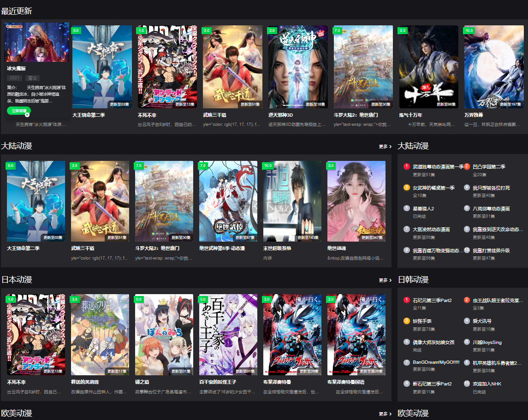Click rank 4 badge for 我只想被各位打死

[x=467, y=188]
